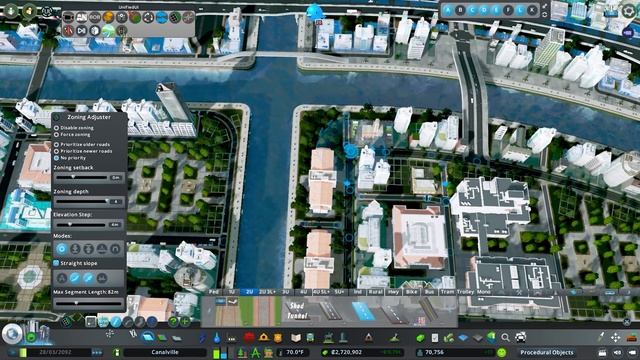Open the Ind road tab

coord(358,292)
